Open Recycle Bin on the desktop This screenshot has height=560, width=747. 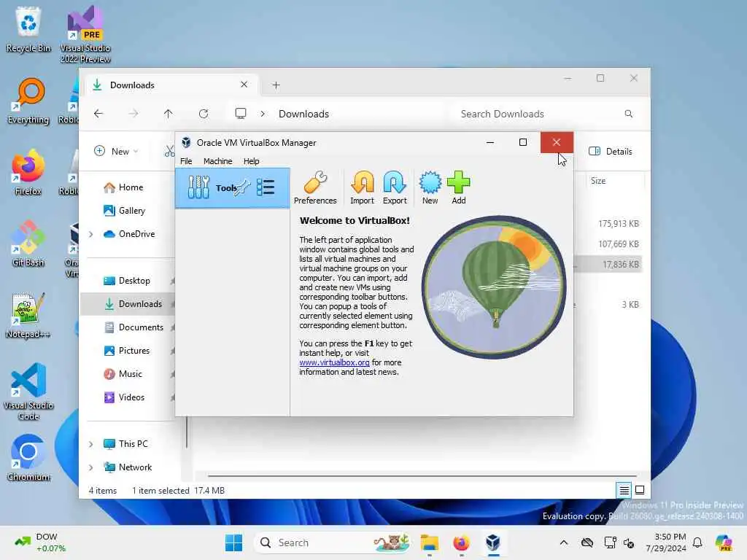pyautogui.click(x=28, y=29)
